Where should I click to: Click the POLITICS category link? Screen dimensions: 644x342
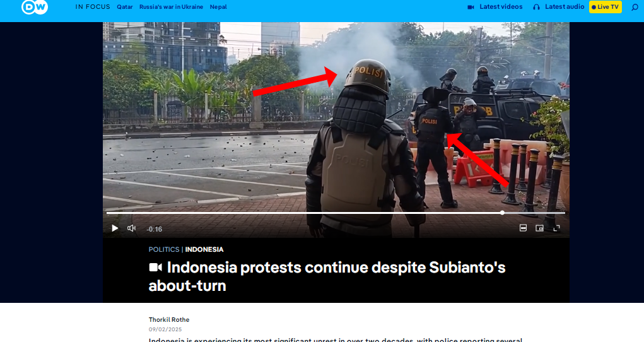tap(164, 249)
